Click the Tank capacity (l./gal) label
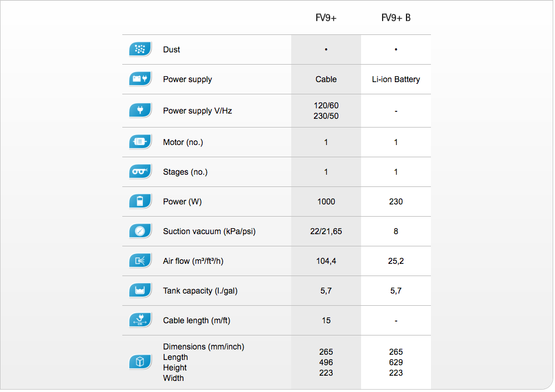 (200, 291)
